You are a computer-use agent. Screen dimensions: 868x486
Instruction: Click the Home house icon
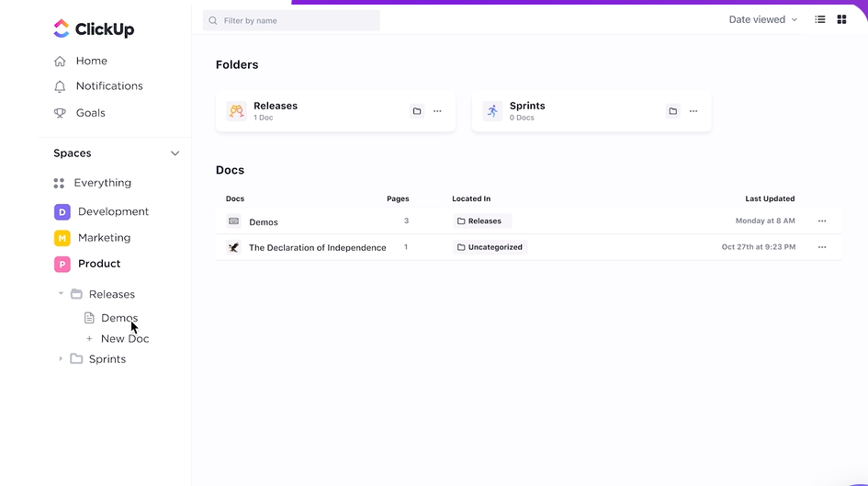click(60, 61)
